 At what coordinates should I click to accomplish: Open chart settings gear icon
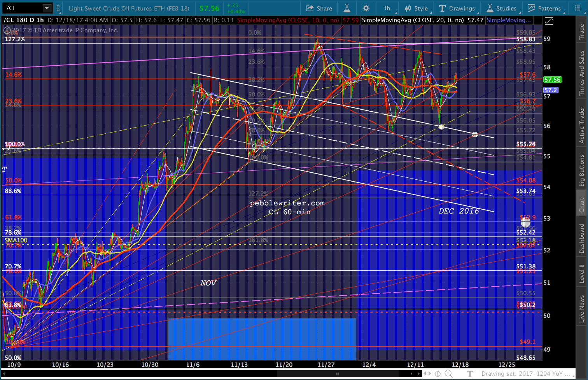366,8
